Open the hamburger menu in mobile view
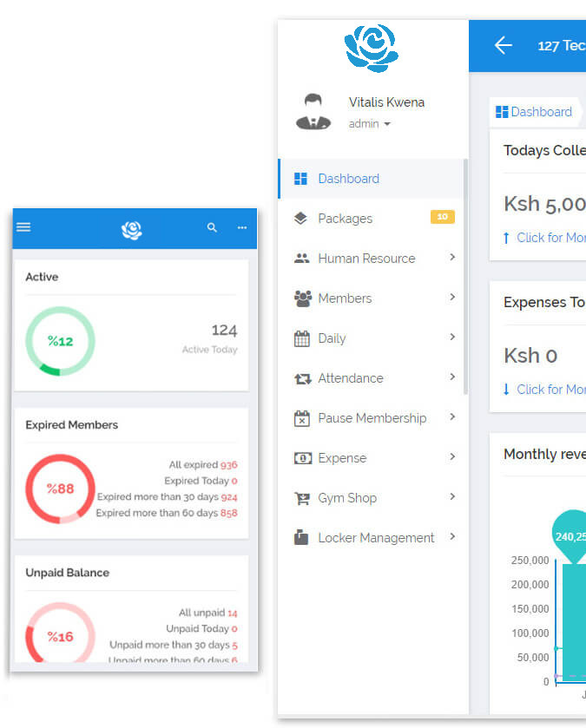This screenshot has height=728, width=586. 23,227
